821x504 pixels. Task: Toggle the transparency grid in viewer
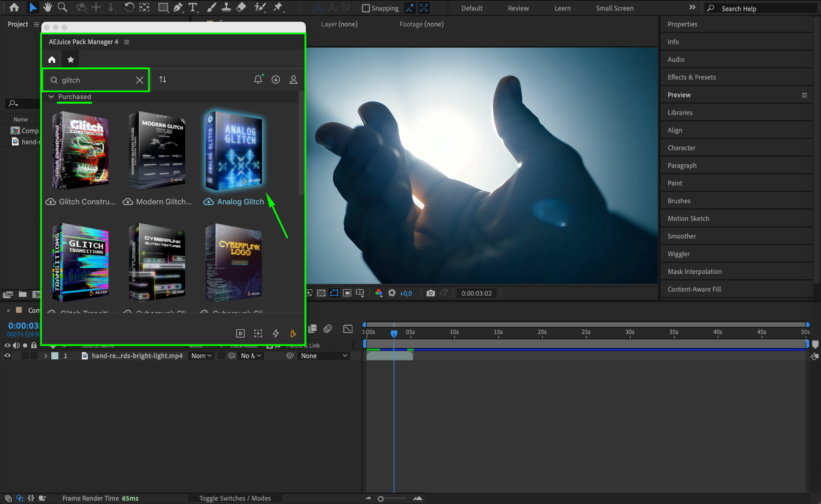point(321,293)
